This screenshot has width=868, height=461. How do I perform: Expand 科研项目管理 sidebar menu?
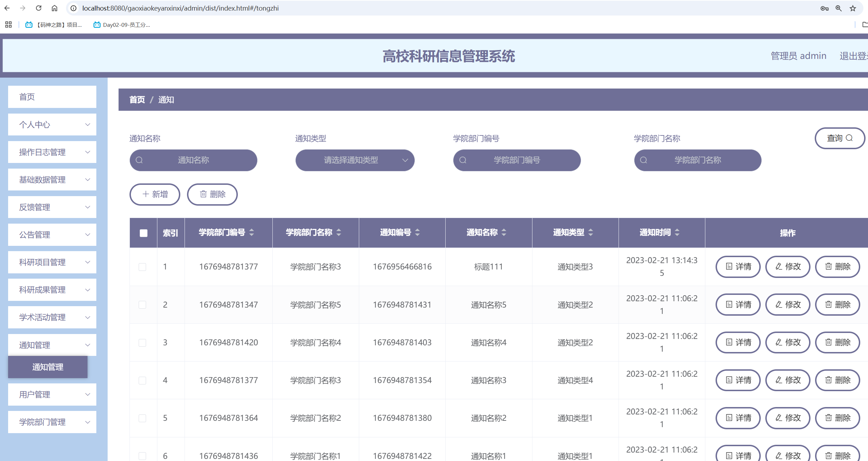point(52,262)
